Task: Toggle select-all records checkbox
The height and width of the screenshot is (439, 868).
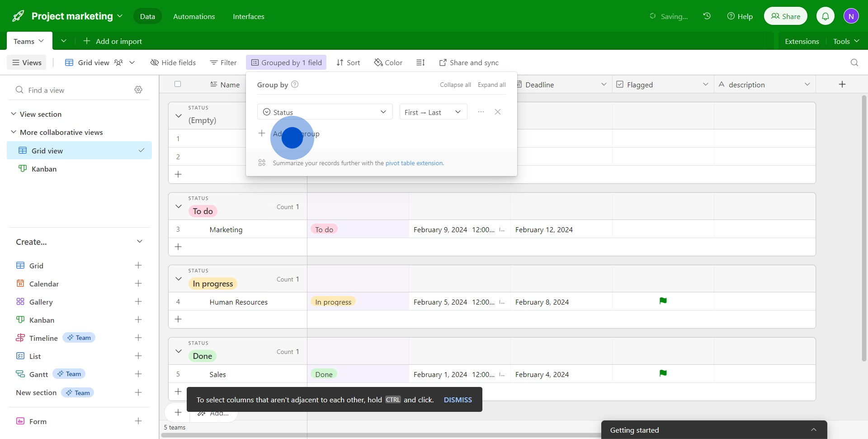Action: point(178,84)
